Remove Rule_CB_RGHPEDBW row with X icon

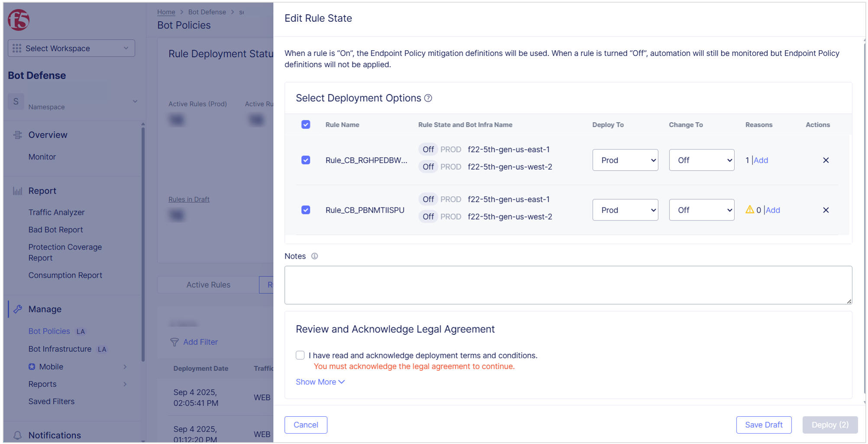(826, 160)
